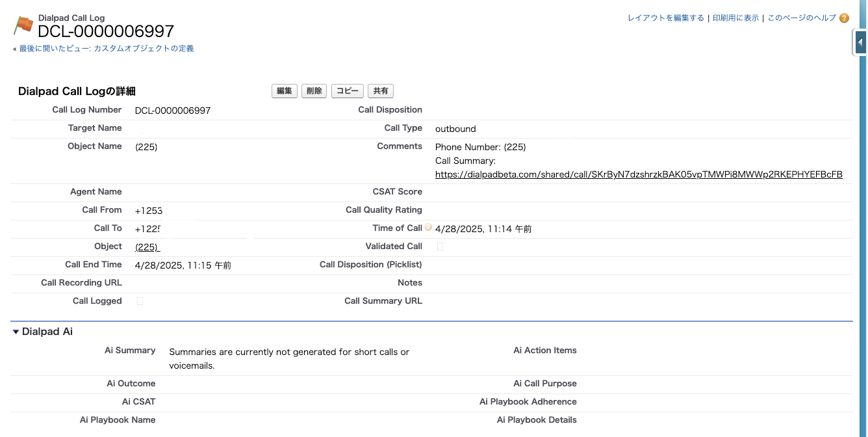Click the Object Name value (225)
Viewport: 868px width, 437px height.
point(146,147)
